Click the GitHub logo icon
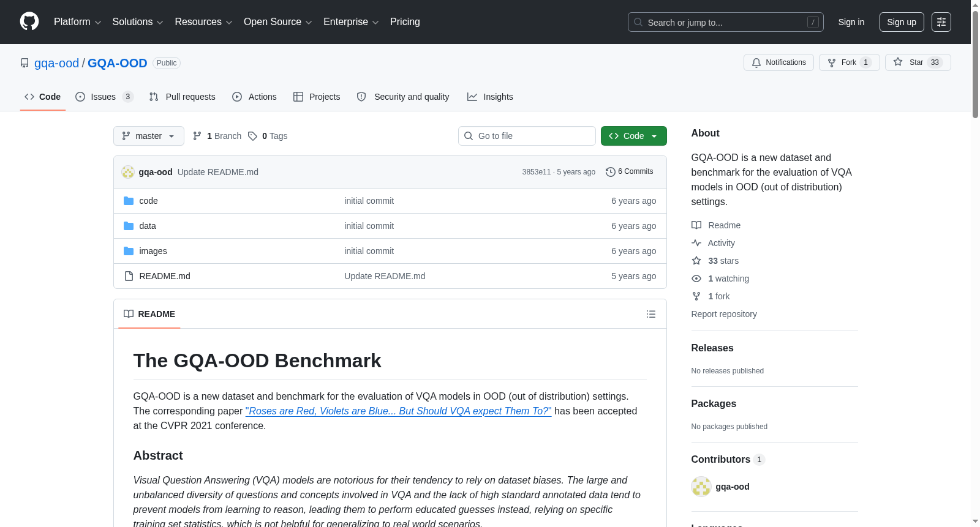Viewport: 980px width, 527px height. 29,21
